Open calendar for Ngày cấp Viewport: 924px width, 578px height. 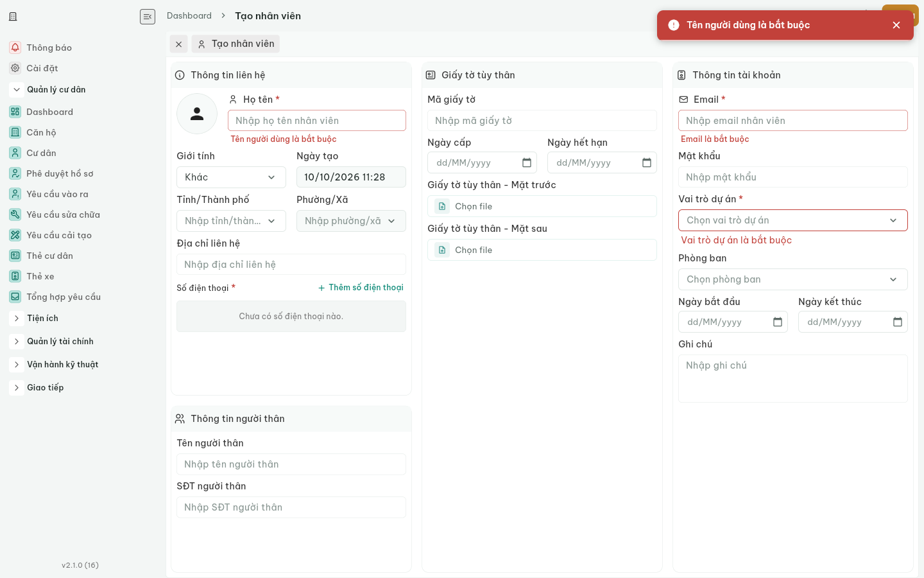coord(527,163)
